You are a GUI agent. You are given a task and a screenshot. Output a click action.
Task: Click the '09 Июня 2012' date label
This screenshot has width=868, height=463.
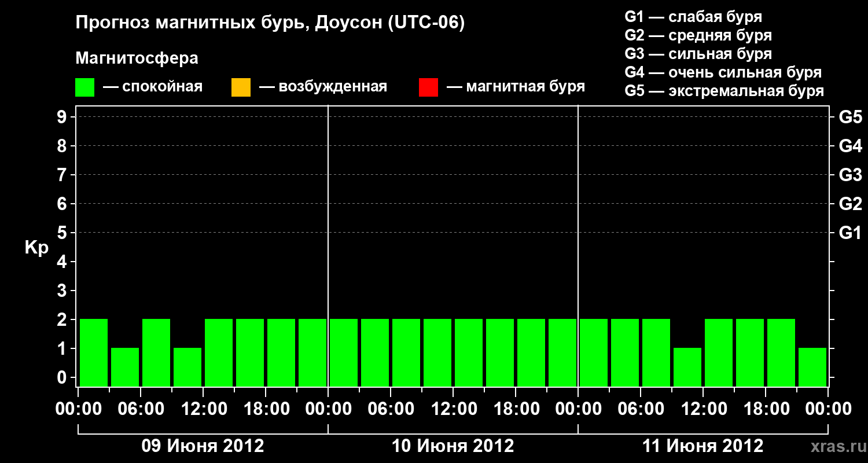(x=203, y=446)
